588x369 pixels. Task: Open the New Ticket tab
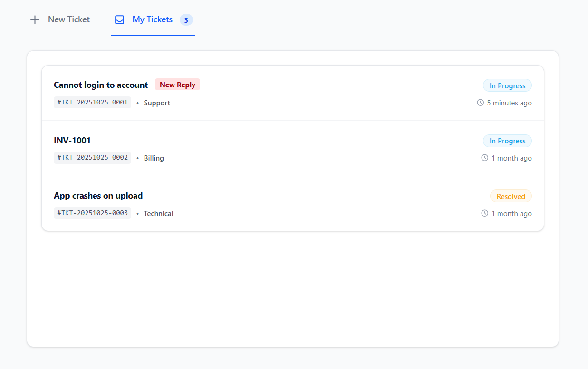tap(68, 19)
